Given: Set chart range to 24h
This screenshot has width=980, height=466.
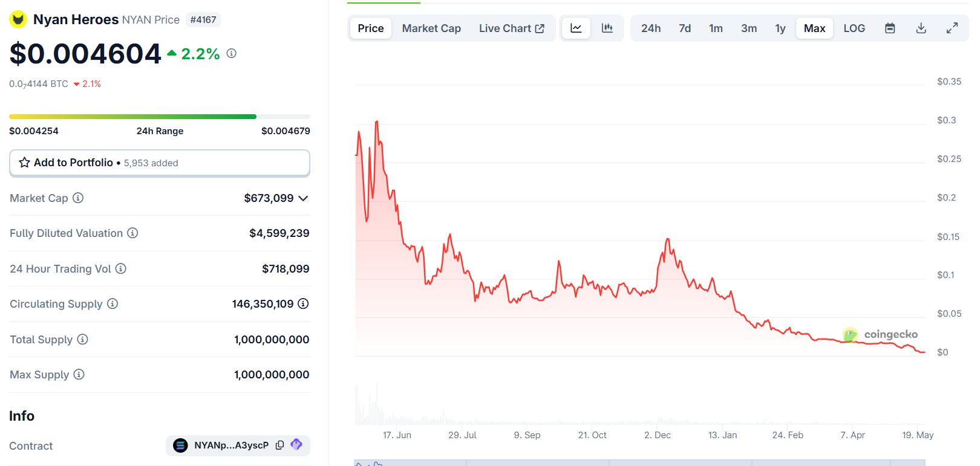Looking at the screenshot, I should coord(651,28).
